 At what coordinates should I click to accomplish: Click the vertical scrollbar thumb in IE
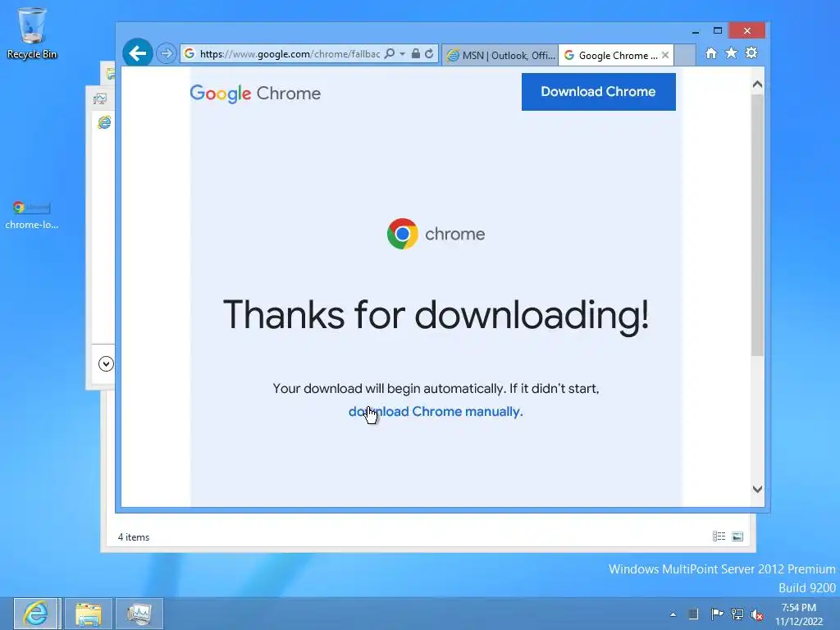[757, 225]
